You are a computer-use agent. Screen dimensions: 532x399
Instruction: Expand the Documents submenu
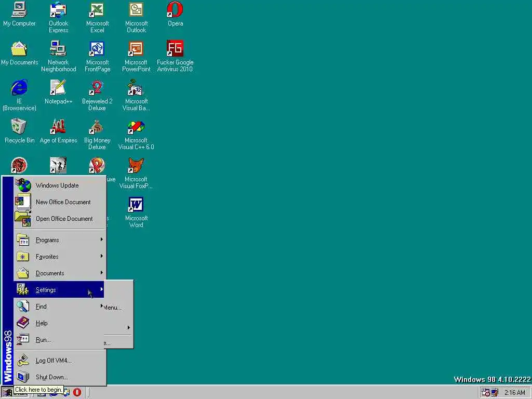pos(60,273)
